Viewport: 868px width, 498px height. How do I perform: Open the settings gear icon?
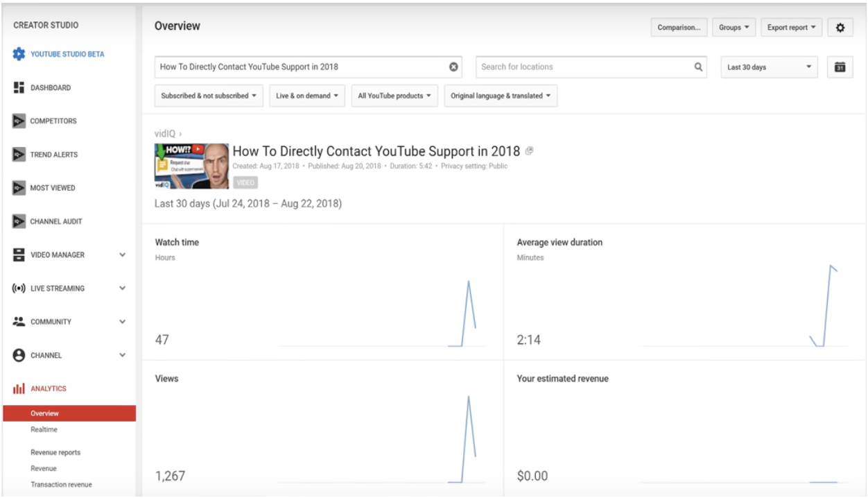coord(840,28)
